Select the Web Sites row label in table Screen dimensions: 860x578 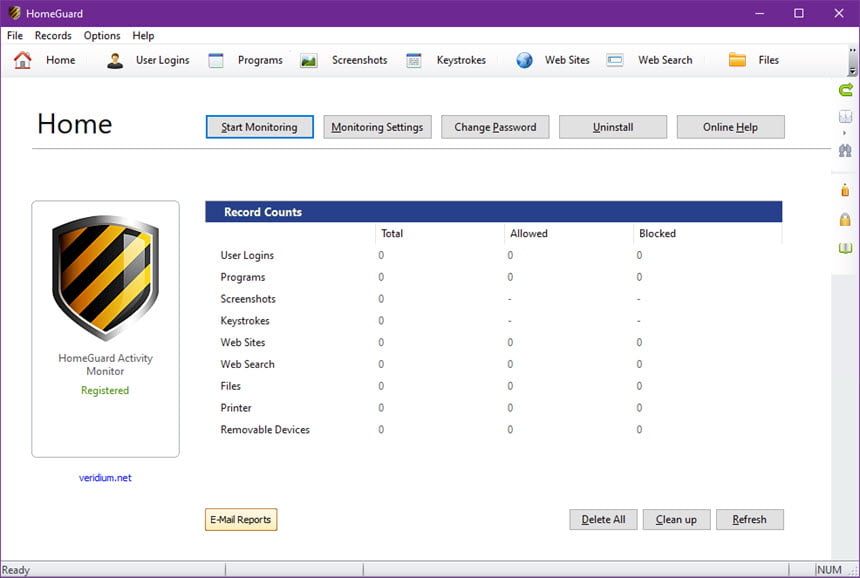pos(242,343)
